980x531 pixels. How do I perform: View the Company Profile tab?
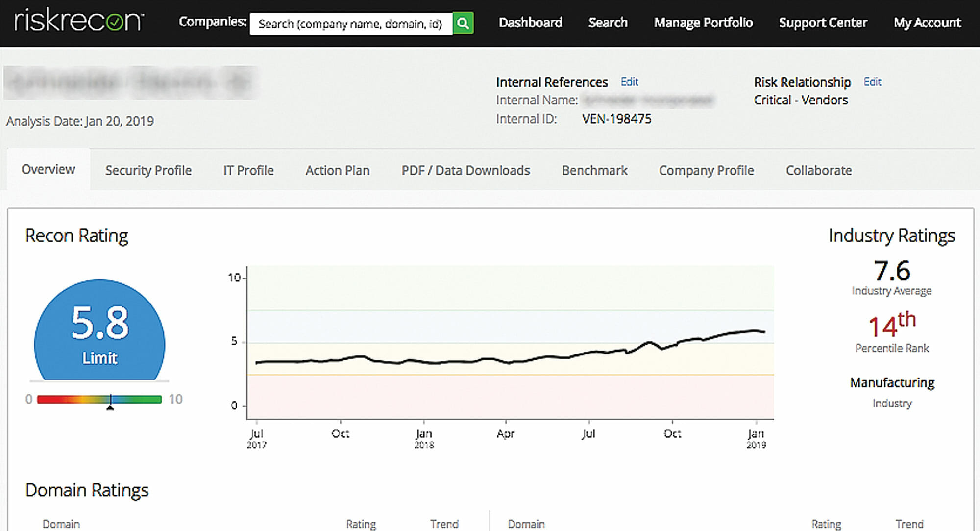tap(706, 170)
